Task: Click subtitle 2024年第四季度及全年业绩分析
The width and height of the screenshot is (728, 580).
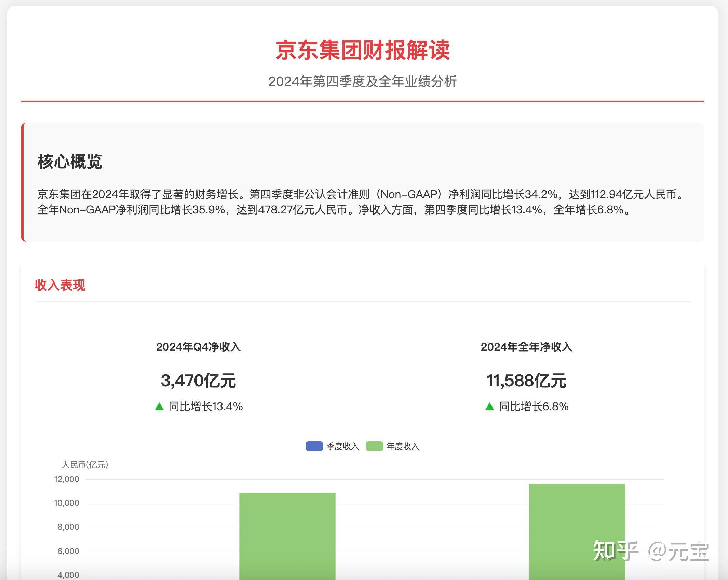Action: coord(363,82)
